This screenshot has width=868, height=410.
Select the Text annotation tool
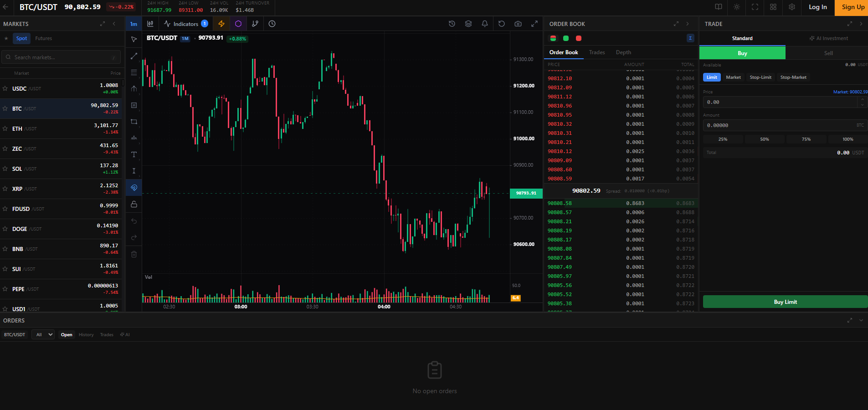point(134,154)
